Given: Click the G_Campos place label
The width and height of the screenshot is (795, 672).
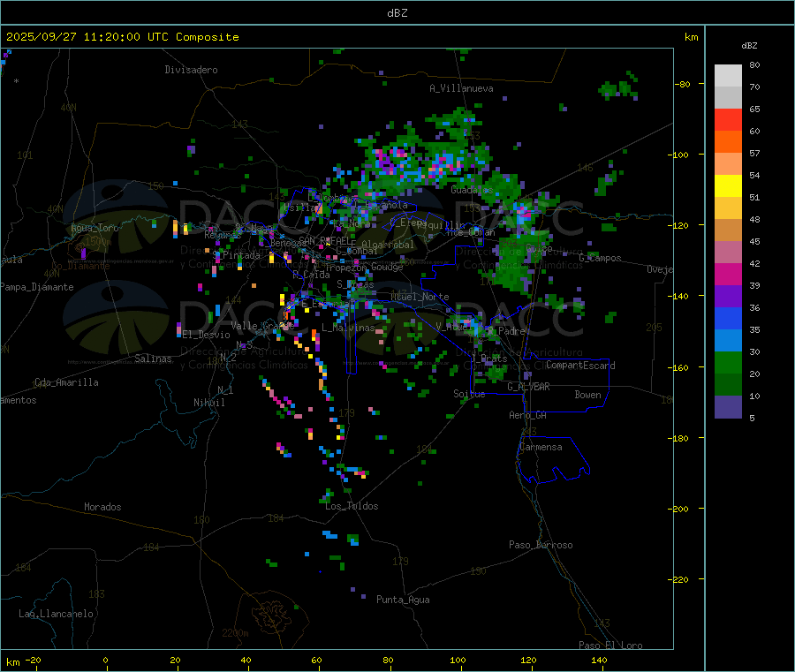Looking at the screenshot, I should pyautogui.click(x=600, y=258).
